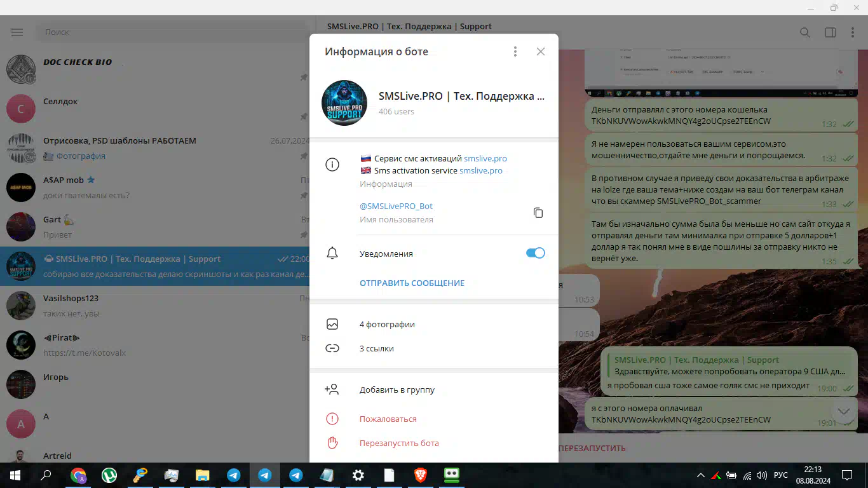Viewport: 868px width, 488px height.
Task: Open File Explorer from taskbar
Action: point(203,475)
